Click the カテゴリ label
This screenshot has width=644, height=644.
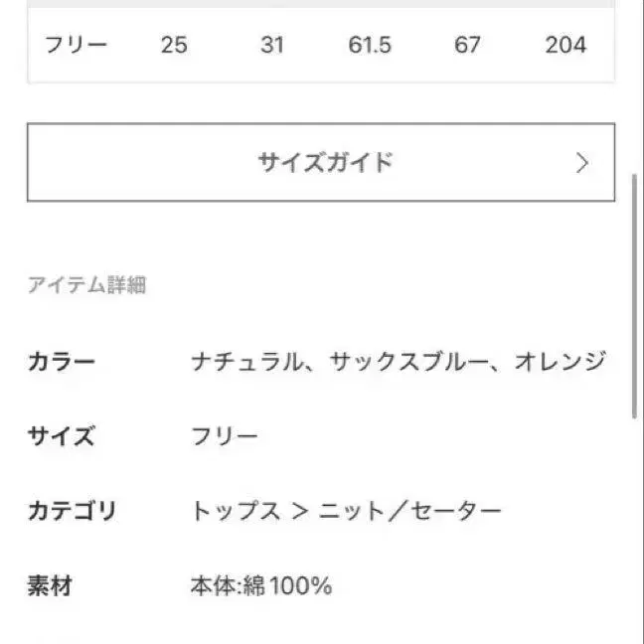point(72,511)
